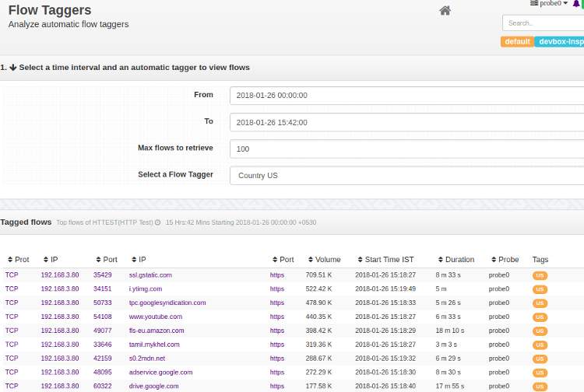Sort table by Prot column
584x392 pixels.
tap(18, 260)
